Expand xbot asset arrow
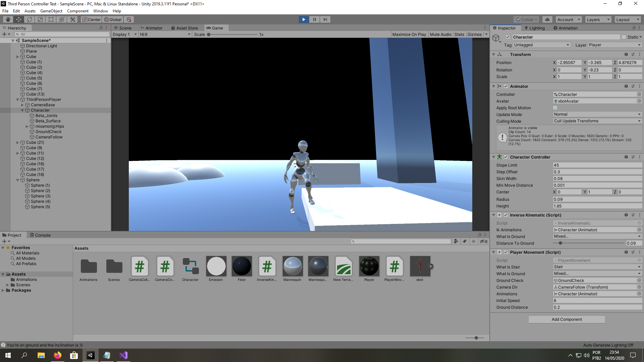This screenshot has width=644, height=362. click(431, 266)
